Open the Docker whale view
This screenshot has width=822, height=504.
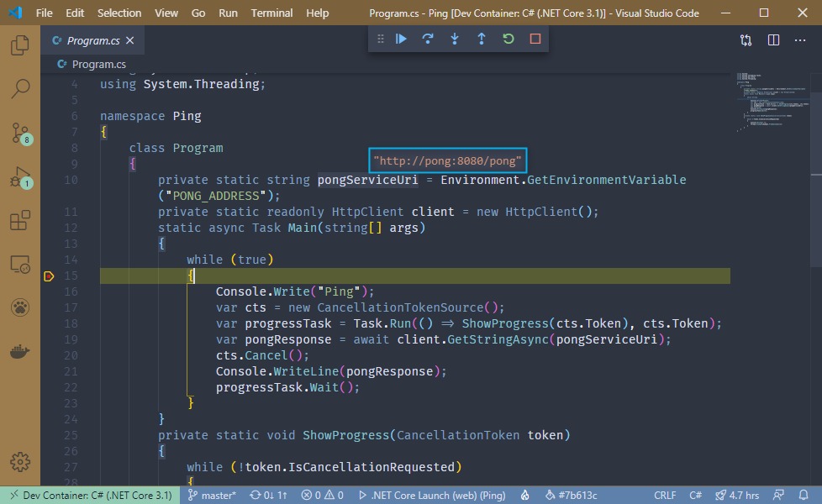pos(20,351)
